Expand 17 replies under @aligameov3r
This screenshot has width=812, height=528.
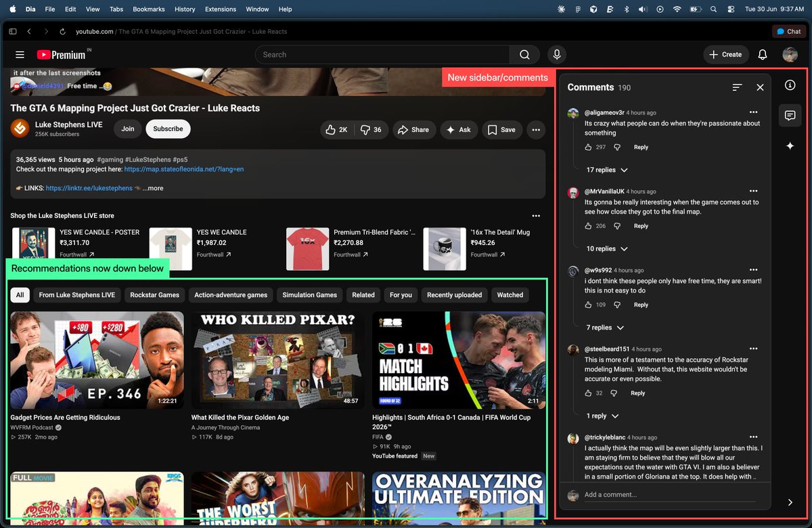[607, 170]
